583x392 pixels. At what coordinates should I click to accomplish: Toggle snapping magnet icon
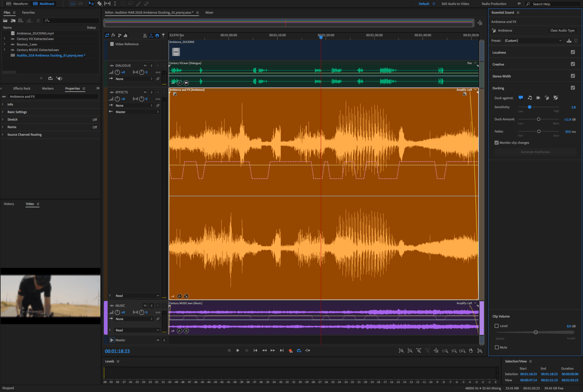(157, 36)
